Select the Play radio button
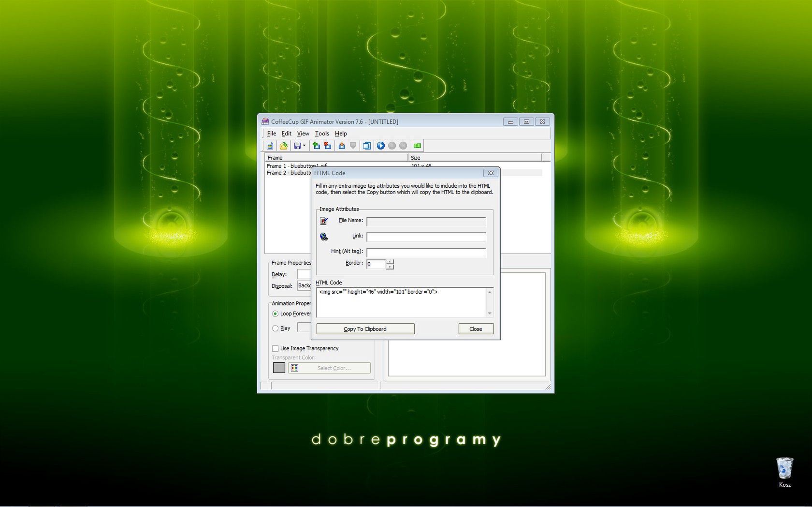This screenshot has height=507, width=812. (275, 328)
